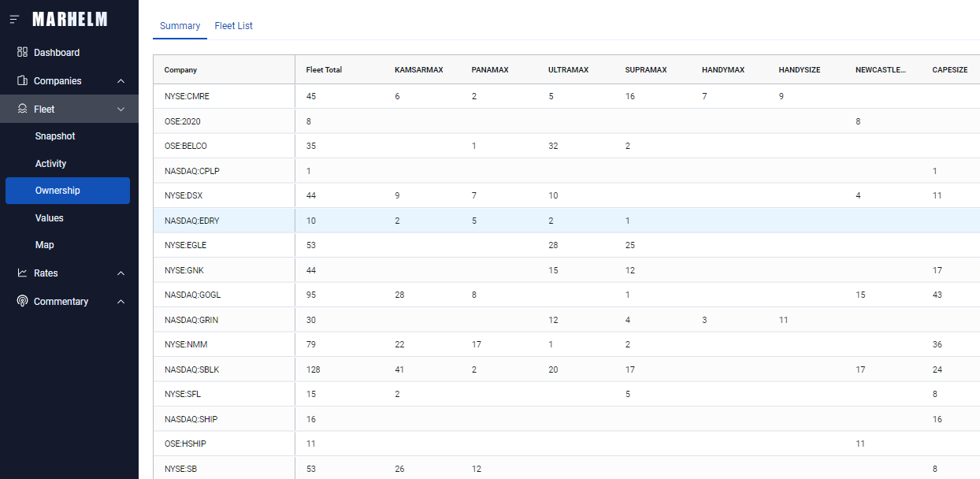Open Snapshot under Fleet
This screenshot has height=479, width=980.
pyautogui.click(x=55, y=136)
